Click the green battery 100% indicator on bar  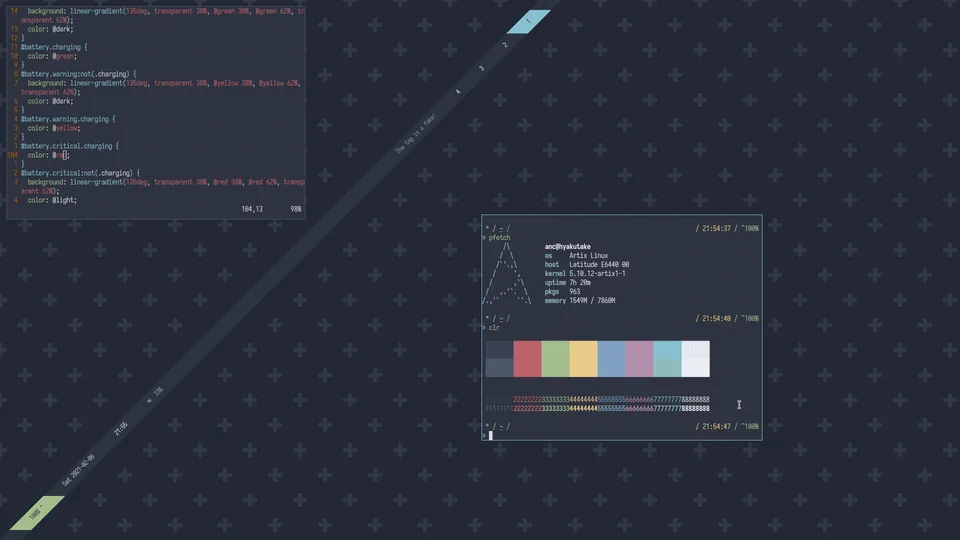point(37,512)
